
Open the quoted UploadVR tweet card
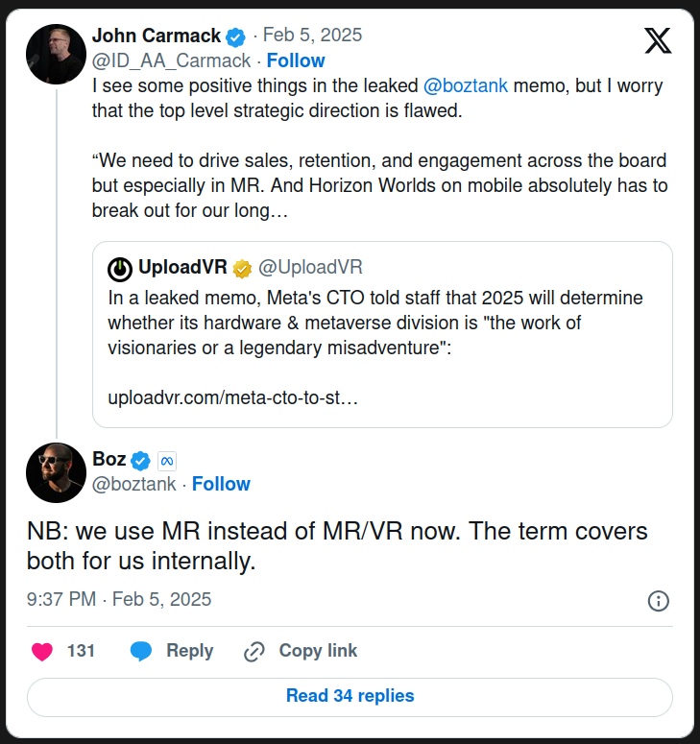click(382, 334)
